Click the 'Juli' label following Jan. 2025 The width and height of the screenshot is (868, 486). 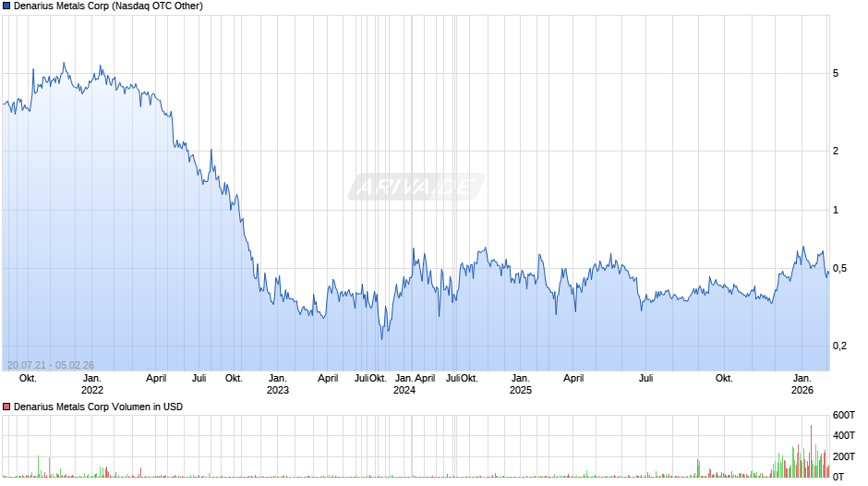646,379
